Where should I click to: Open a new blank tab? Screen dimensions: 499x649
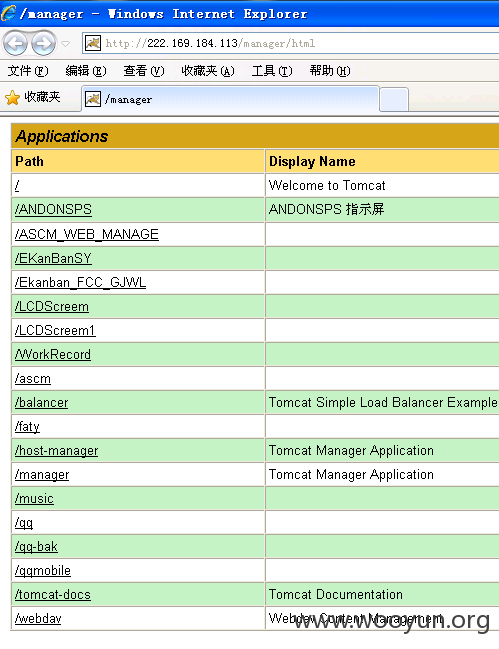coord(394,99)
